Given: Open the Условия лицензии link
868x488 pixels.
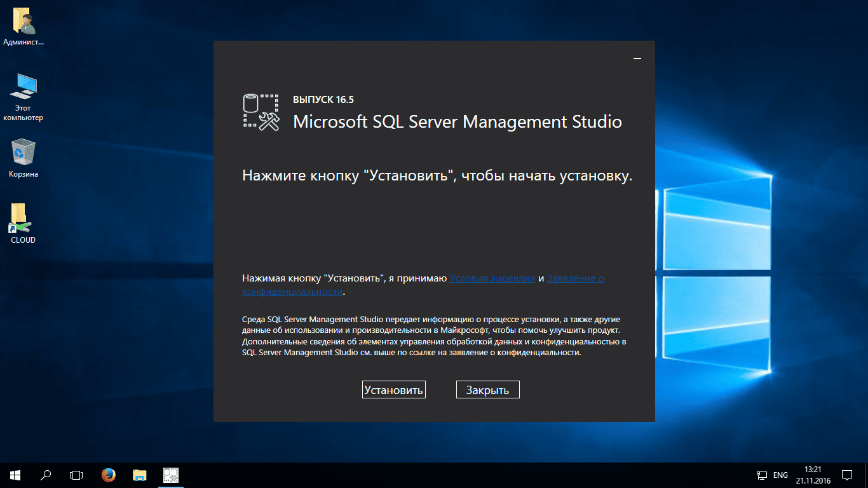Looking at the screenshot, I should click(492, 278).
